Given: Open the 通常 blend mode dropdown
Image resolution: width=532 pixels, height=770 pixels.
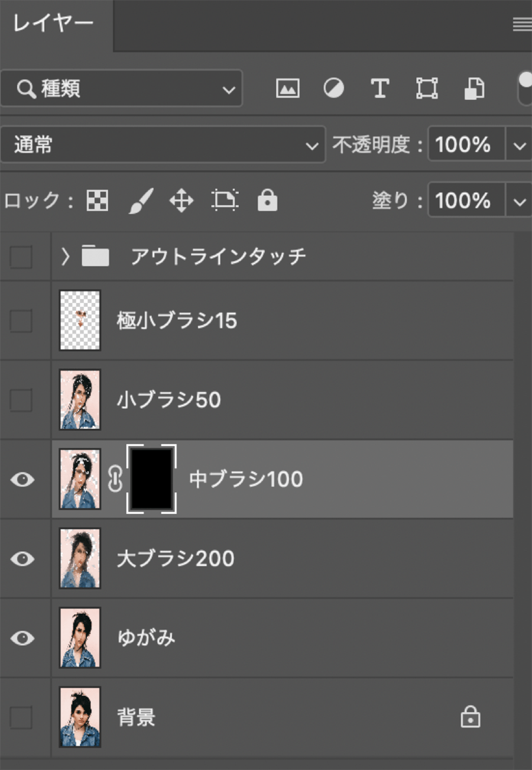Looking at the screenshot, I should pyautogui.click(x=163, y=145).
